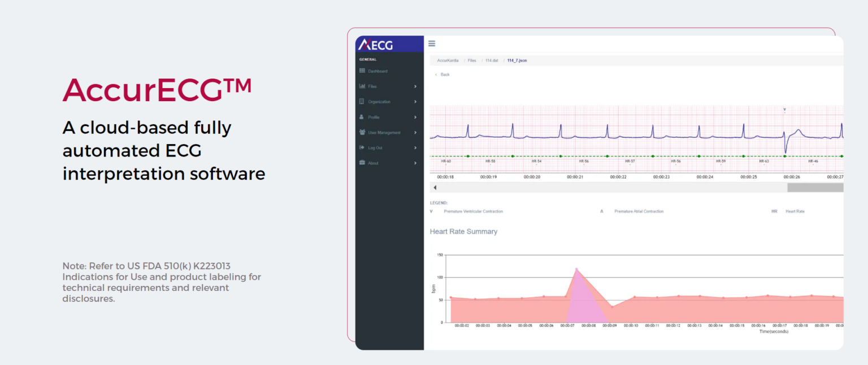
Task: Expand the Organization submenu chevron
Action: (414, 101)
